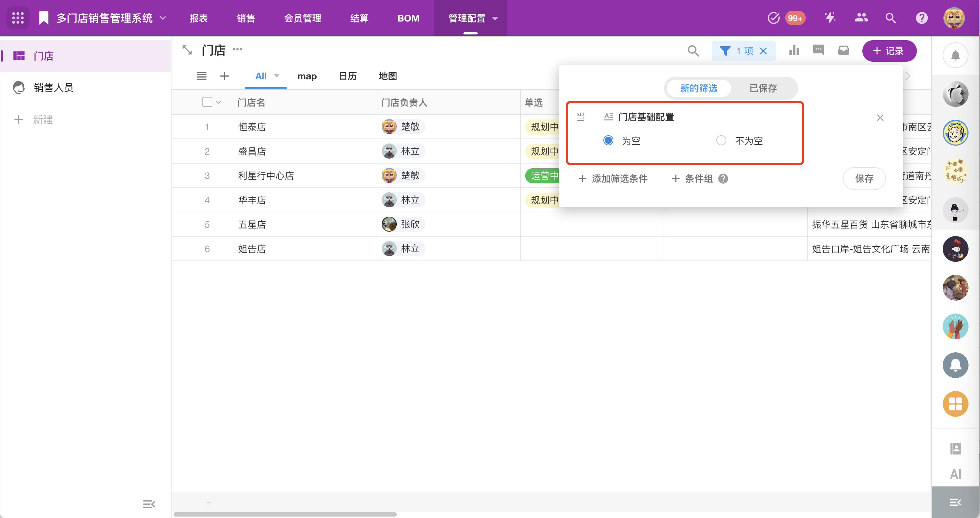This screenshot has width=980, height=518.
Task: Open the 会员管理 menu
Action: pyautogui.click(x=302, y=18)
